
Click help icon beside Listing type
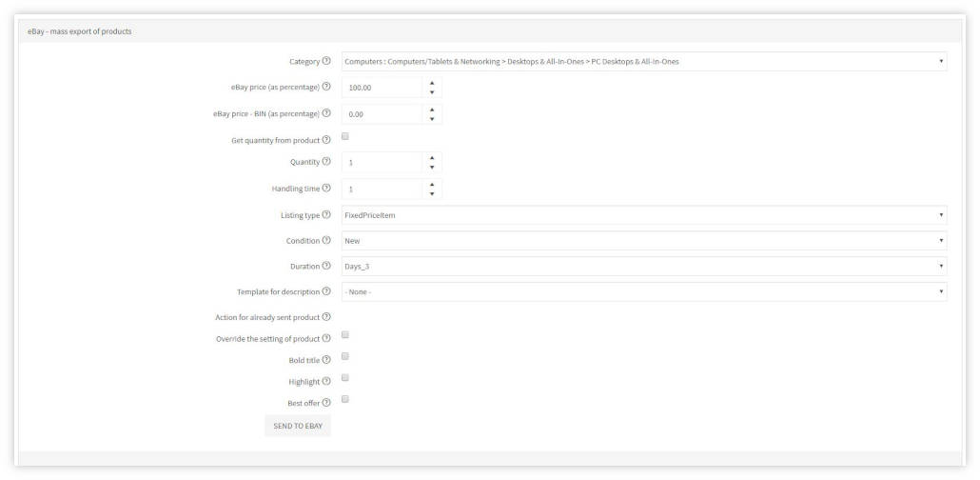326,214
